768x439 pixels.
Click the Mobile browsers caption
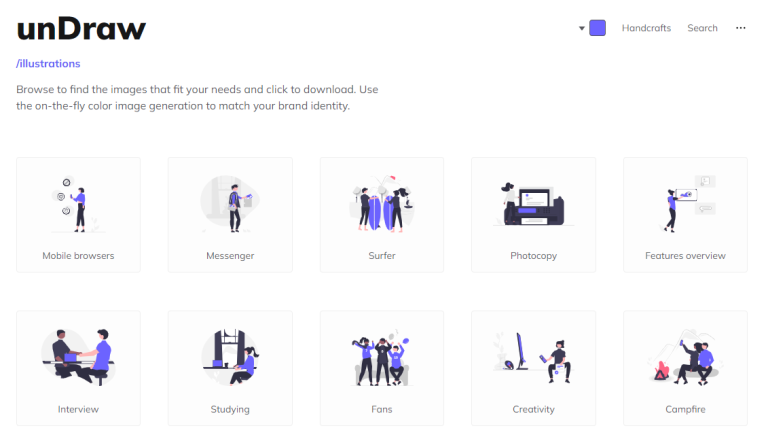click(78, 256)
